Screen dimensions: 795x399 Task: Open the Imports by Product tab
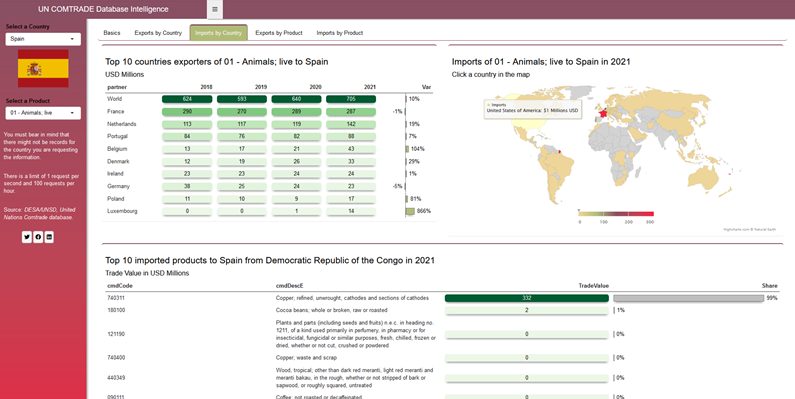pyautogui.click(x=340, y=33)
